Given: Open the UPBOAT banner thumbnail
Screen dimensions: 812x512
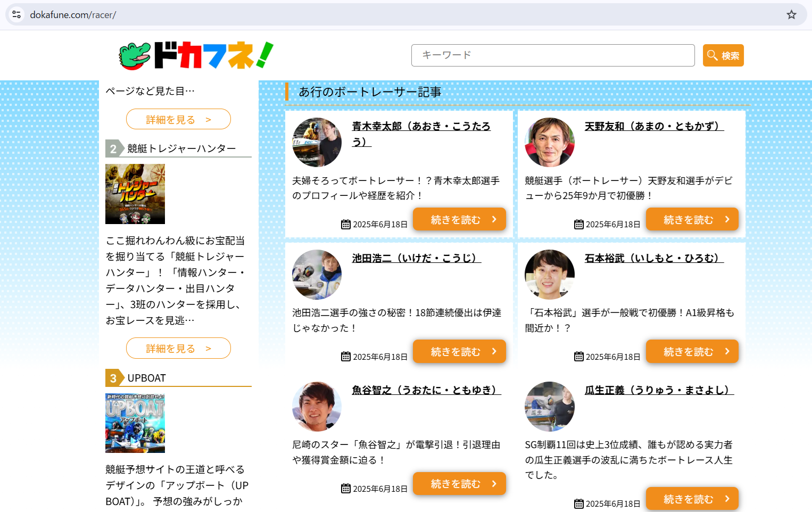Looking at the screenshot, I should pos(135,423).
